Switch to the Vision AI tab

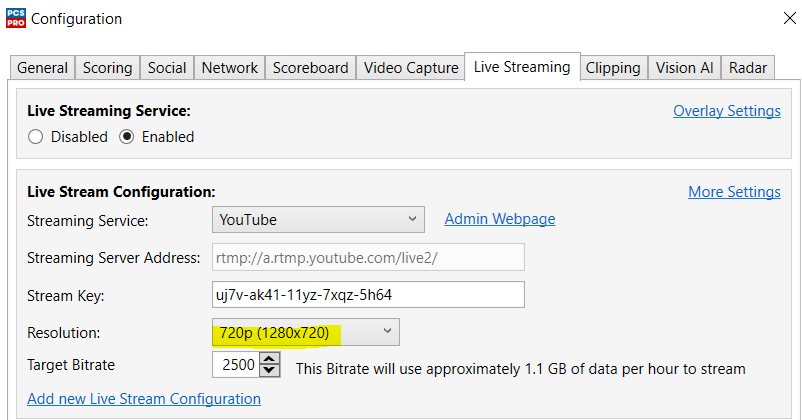684,68
